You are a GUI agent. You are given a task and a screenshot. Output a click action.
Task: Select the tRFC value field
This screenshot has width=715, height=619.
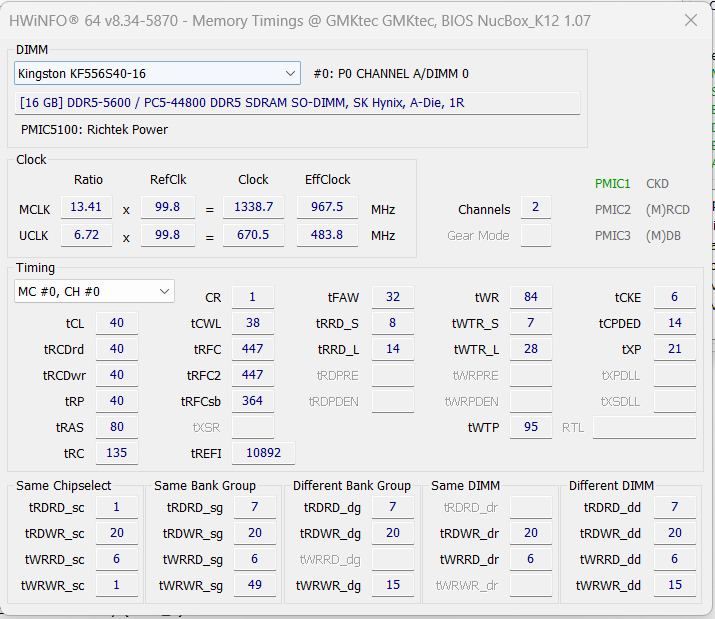(x=253, y=349)
